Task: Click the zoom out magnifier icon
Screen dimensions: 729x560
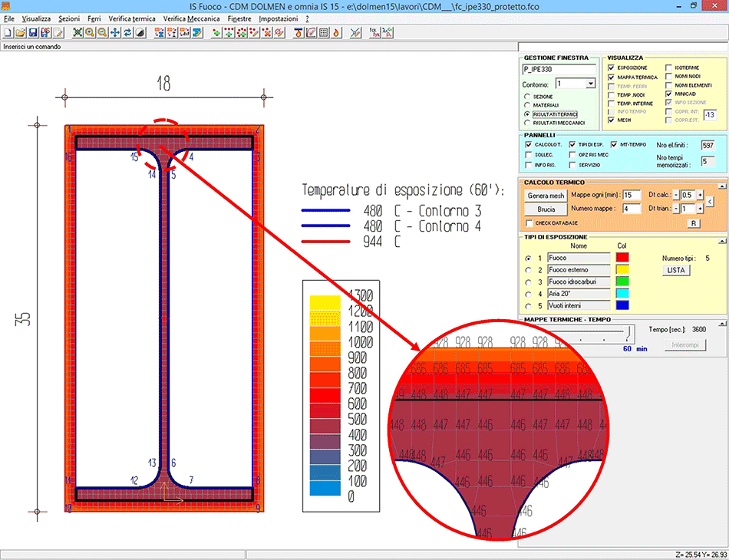Action: click(x=102, y=32)
